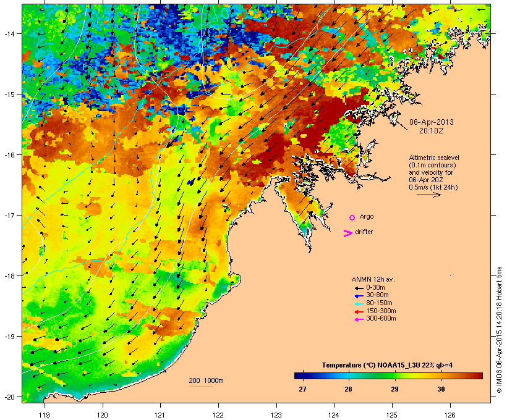Click the drifter legend label
The image size is (507, 420).
coord(364,232)
